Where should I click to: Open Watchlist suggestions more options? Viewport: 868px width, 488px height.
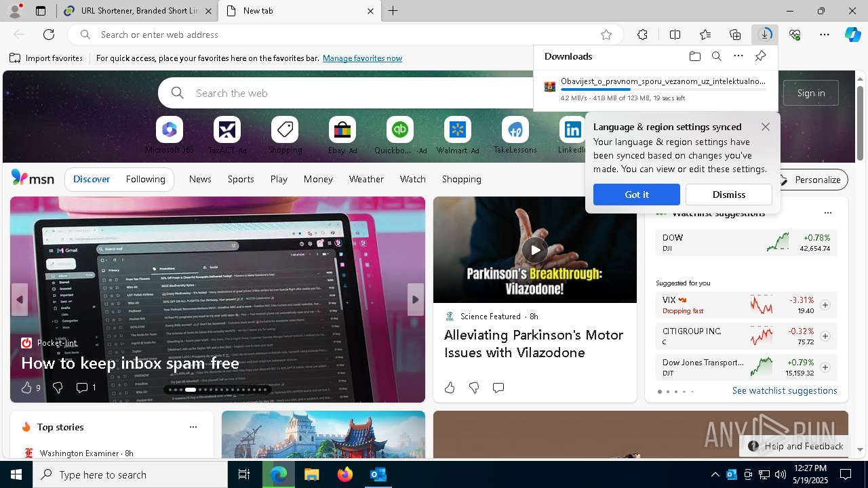pos(828,213)
